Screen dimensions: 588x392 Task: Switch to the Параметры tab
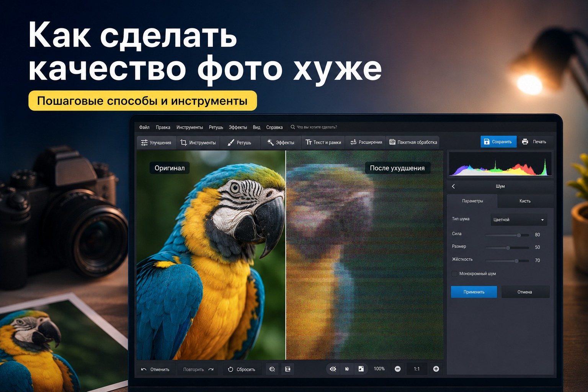472,201
